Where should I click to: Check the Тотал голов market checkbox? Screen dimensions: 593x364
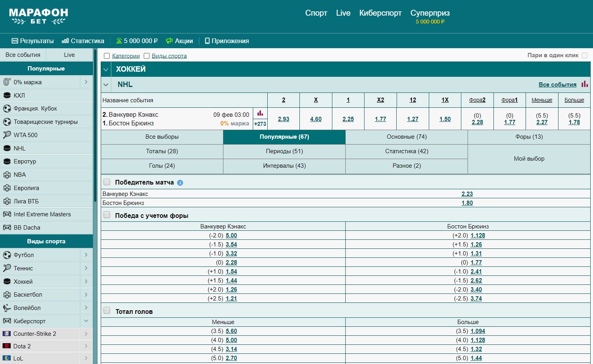click(x=107, y=311)
